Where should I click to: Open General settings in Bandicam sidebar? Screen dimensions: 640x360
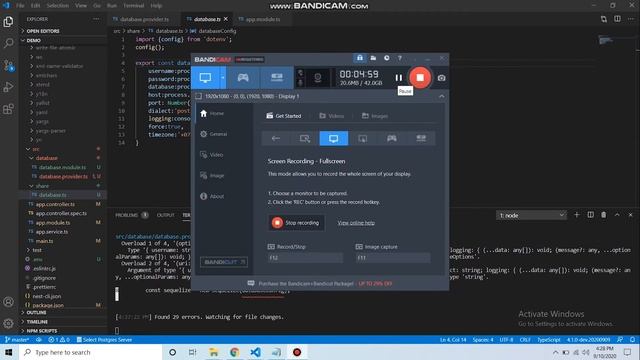coord(213,134)
